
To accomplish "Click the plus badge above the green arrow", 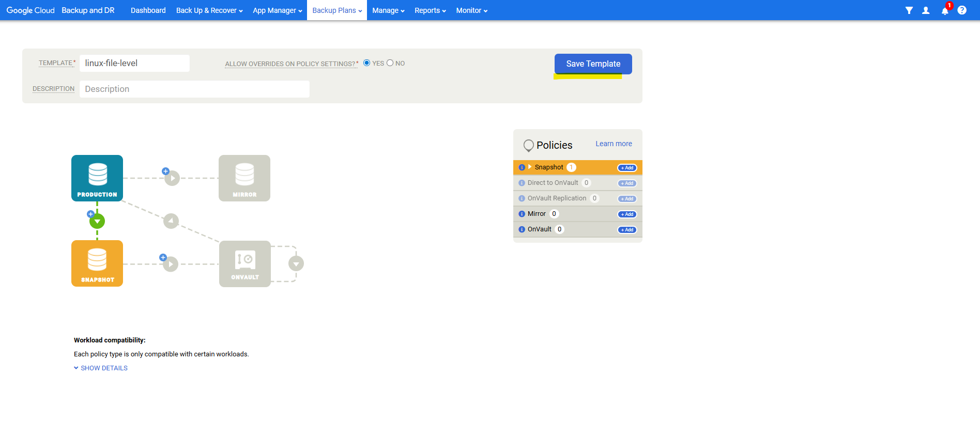I will coord(90,214).
